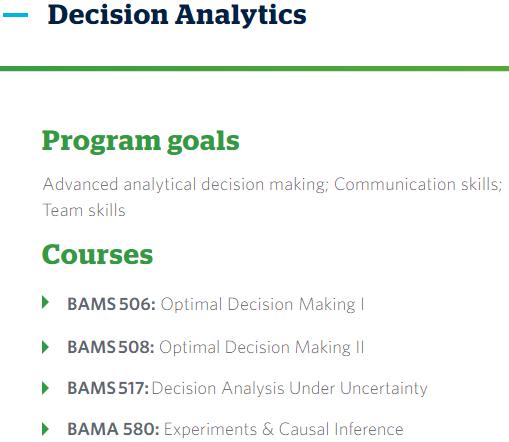
Task: Collapse the Decision Analytics section via minus icon
Action: (x=15, y=15)
